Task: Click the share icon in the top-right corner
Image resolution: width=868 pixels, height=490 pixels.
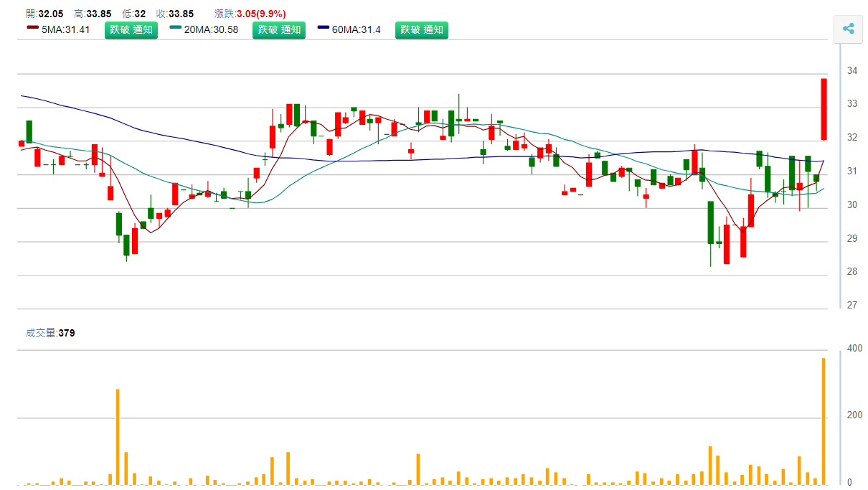Action: 848,29
